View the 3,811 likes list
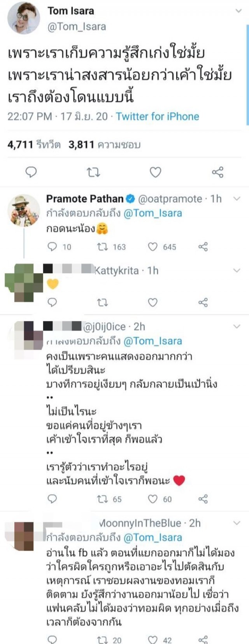Viewport: 249px width, 644px height. (104, 145)
